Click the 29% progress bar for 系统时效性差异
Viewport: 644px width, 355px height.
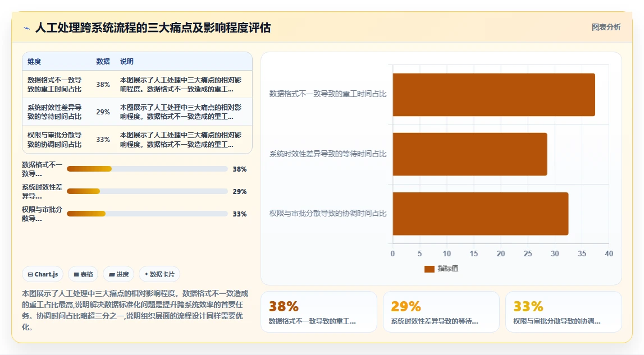pos(147,191)
